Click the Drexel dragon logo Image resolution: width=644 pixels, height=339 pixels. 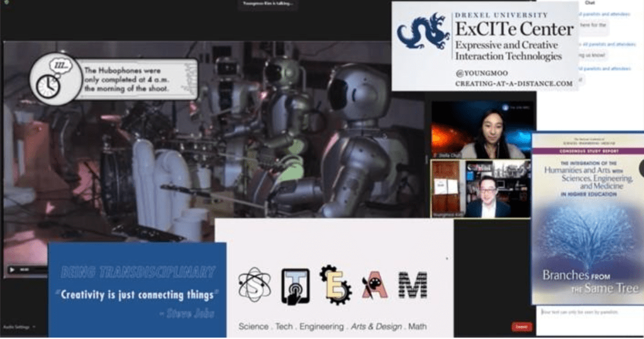tap(423, 31)
